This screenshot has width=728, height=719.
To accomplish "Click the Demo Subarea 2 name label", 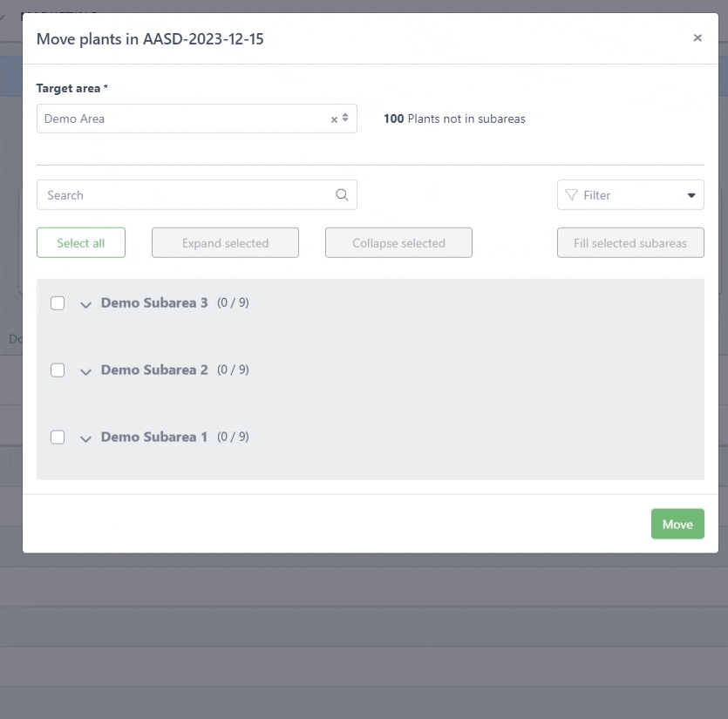I will pos(154,370).
